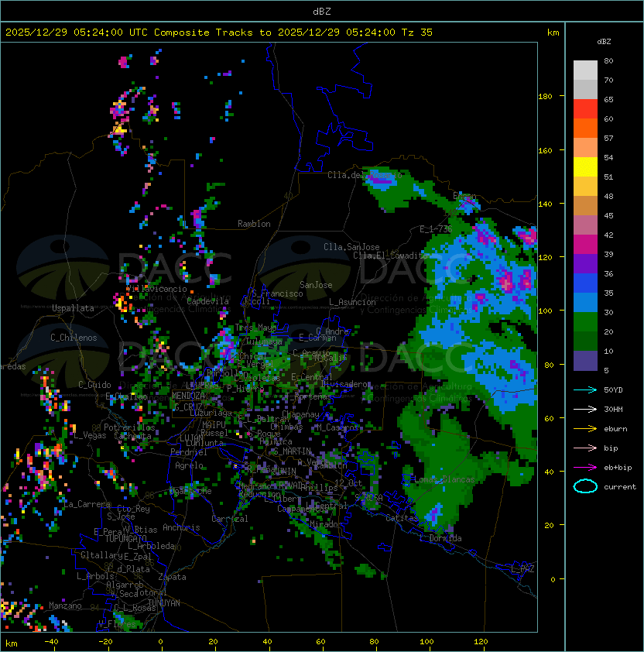
Task: Click the 'E_1-736' map label
Action: 436,228
